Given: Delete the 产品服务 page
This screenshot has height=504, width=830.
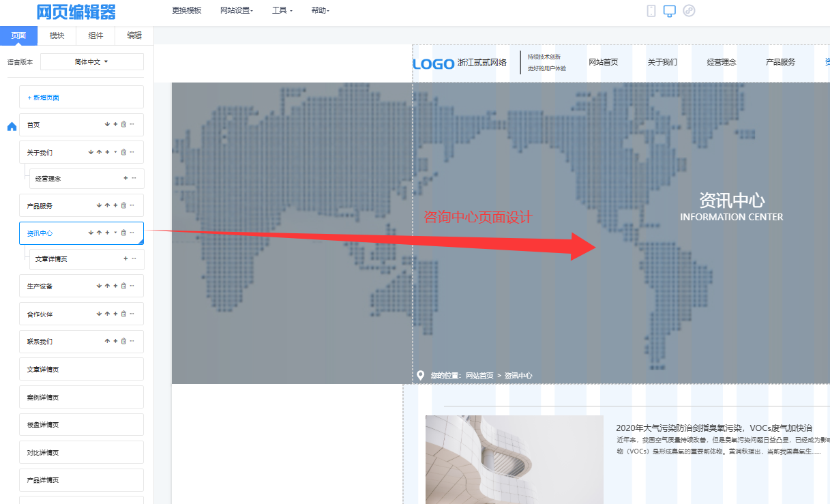Looking at the screenshot, I should pos(123,205).
